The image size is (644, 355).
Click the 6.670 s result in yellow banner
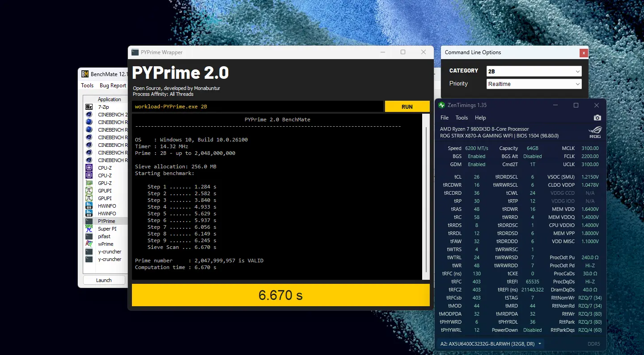point(281,295)
